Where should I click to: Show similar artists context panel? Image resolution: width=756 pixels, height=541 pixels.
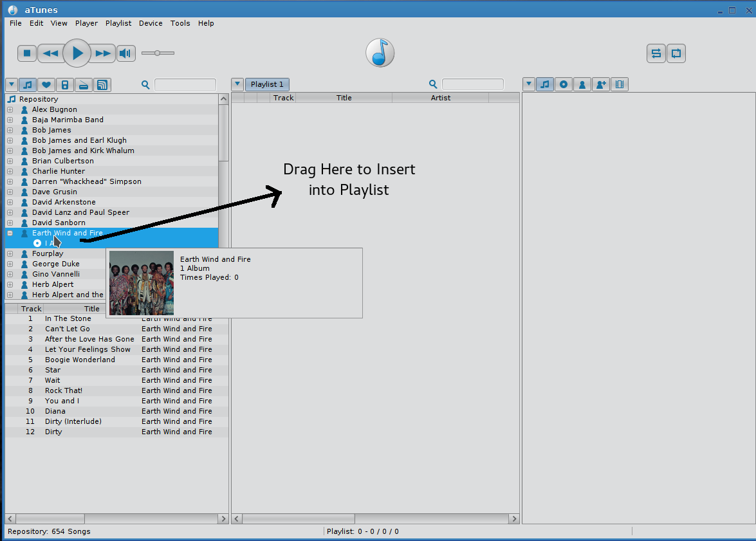coord(601,84)
